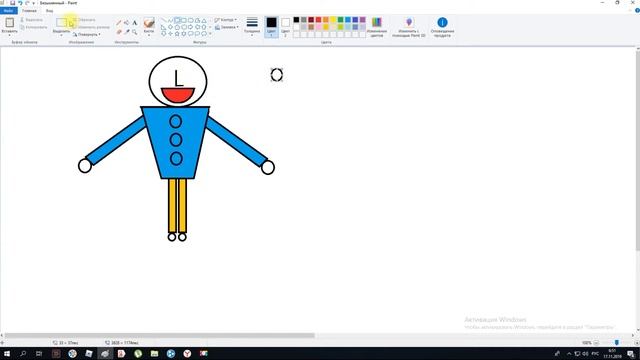Screen dimensions: 640x360
Task: Open taskbar search magnifier
Action: (23, 353)
